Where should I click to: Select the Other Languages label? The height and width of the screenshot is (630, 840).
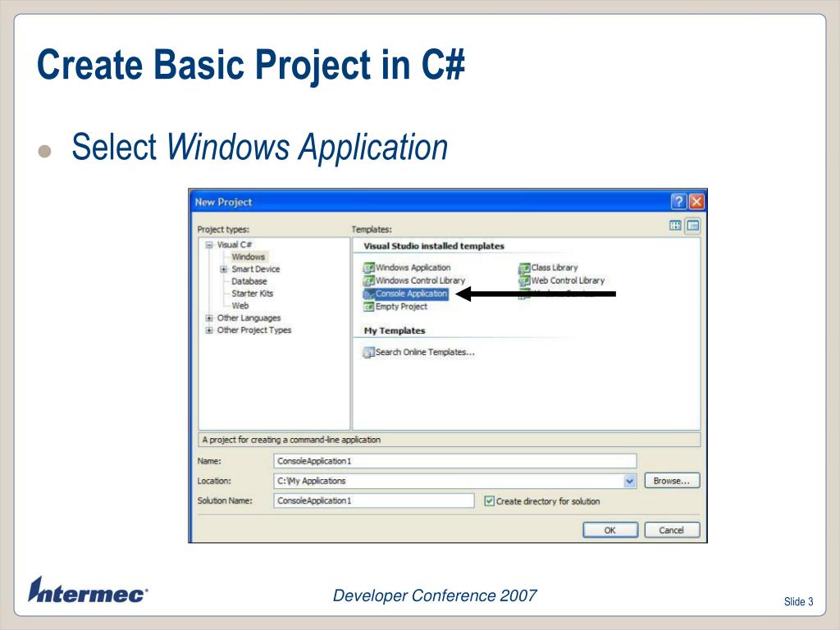pos(249,318)
